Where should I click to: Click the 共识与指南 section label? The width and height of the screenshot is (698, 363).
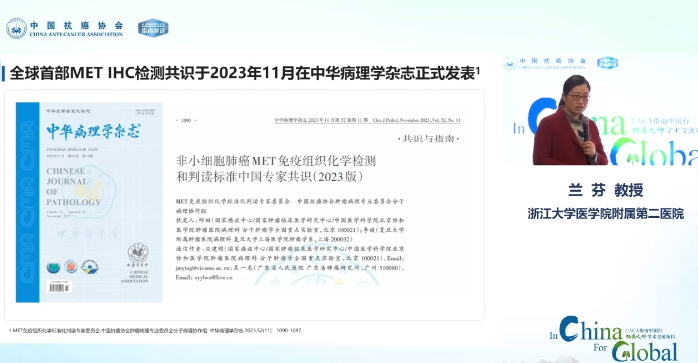tap(428, 139)
